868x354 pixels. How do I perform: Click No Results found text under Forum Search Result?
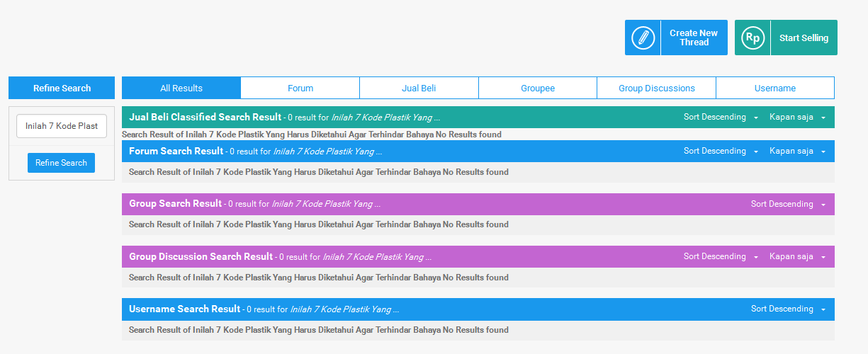(x=475, y=172)
